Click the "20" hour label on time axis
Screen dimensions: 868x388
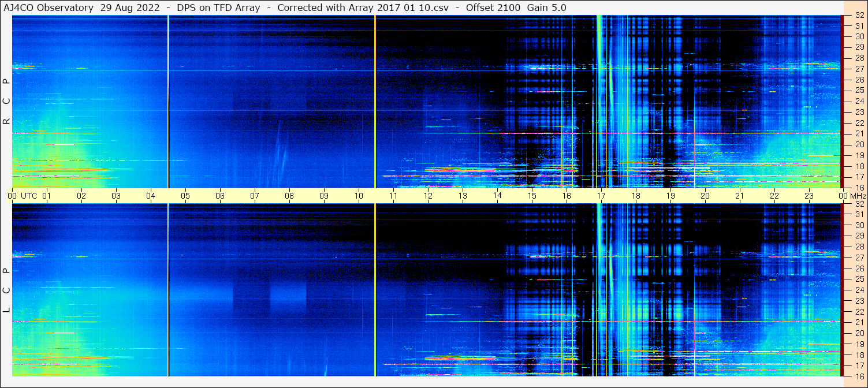pos(705,196)
